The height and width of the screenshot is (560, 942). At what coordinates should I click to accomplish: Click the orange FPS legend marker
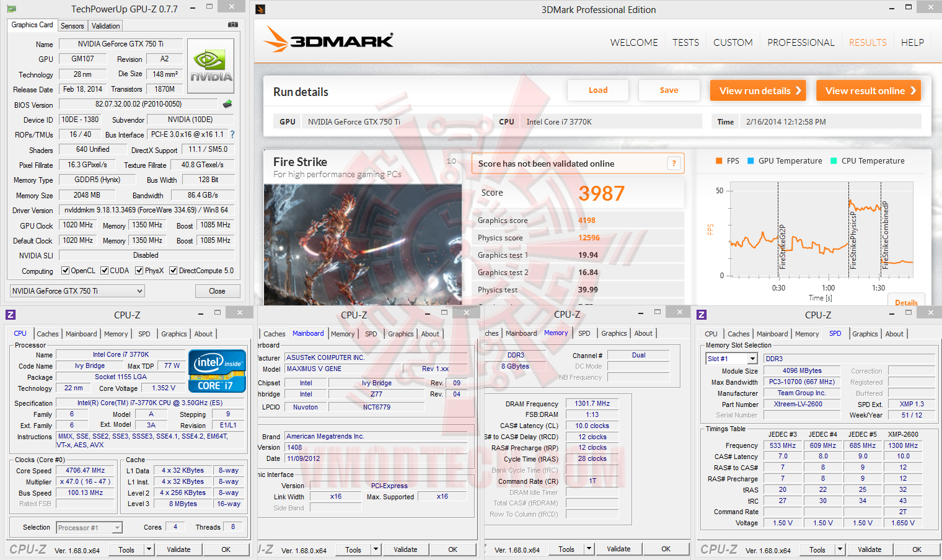click(x=719, y=161)
